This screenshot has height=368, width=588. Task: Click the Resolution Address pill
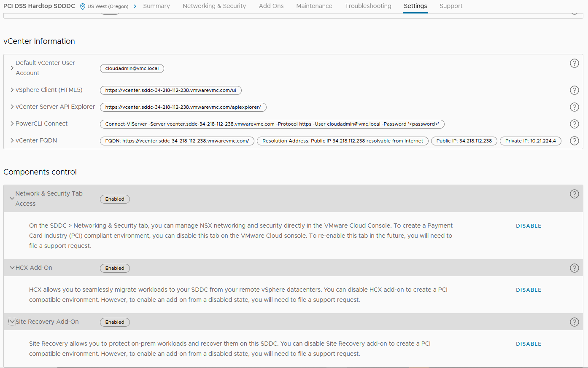(x=343, y=141)
